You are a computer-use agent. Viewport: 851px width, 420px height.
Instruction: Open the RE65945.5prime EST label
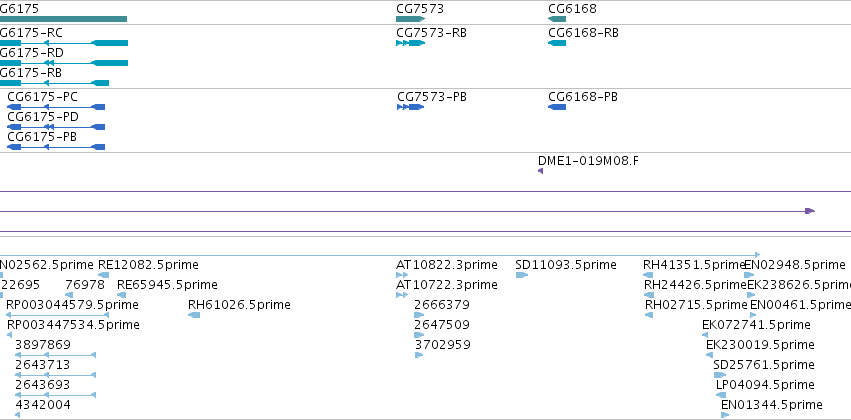(167, 285)
